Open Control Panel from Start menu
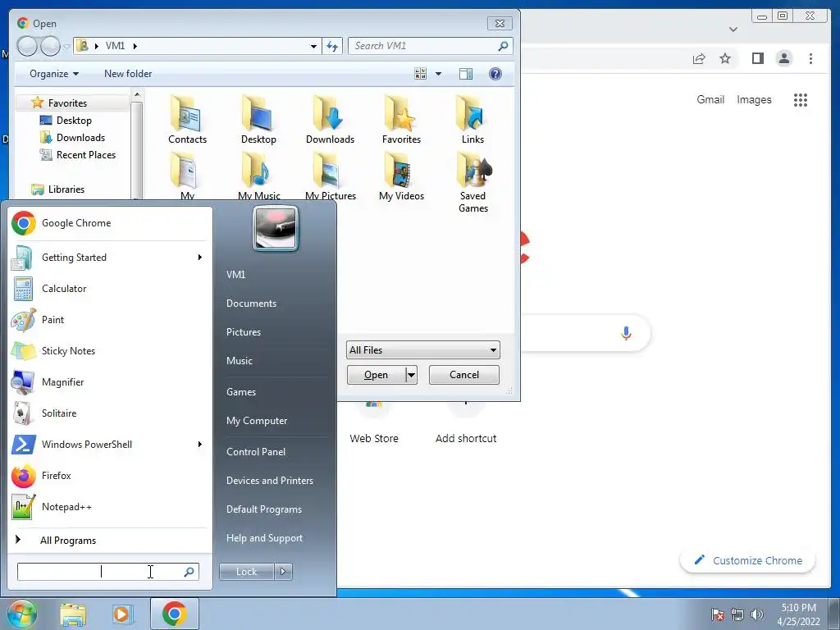840x630 pixels. [256, 452]
